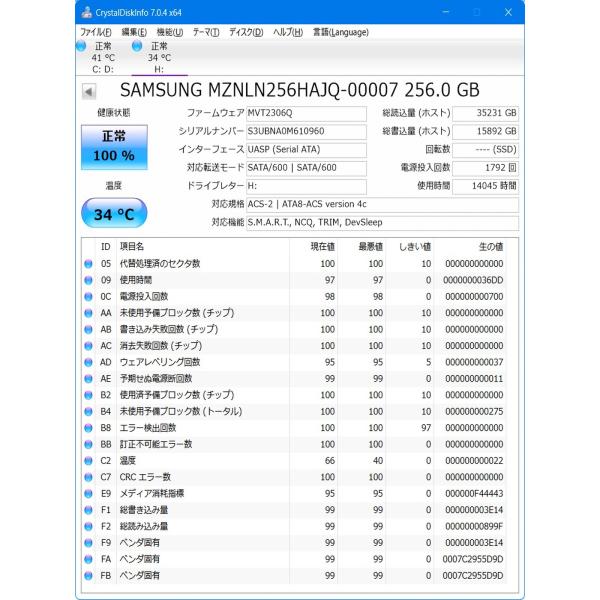Click status icon for ID 09 row
Image resolution: width=600 pixels, height=600 pixels.
tap(88, 280)
